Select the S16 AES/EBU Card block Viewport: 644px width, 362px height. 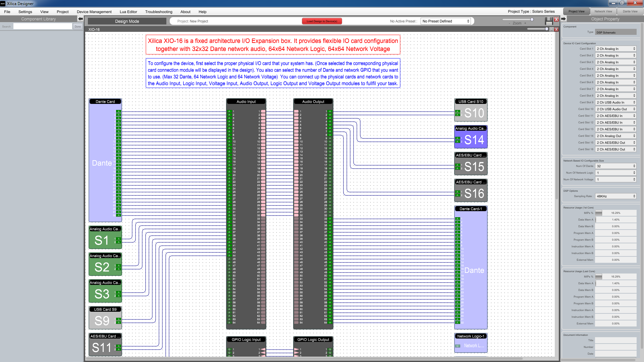pos(474,193)
